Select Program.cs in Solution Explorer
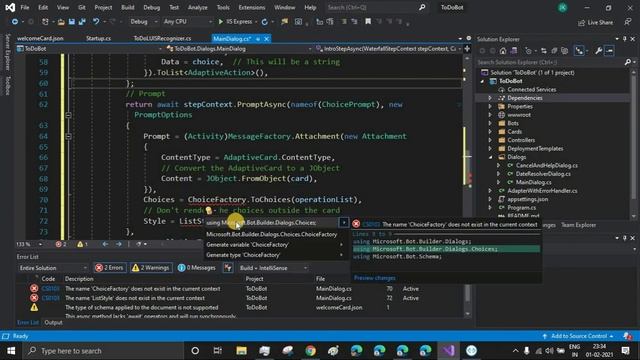 522,208
